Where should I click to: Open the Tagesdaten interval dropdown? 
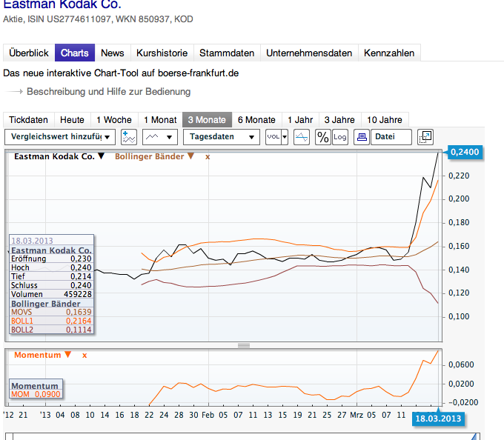point(222,137)
